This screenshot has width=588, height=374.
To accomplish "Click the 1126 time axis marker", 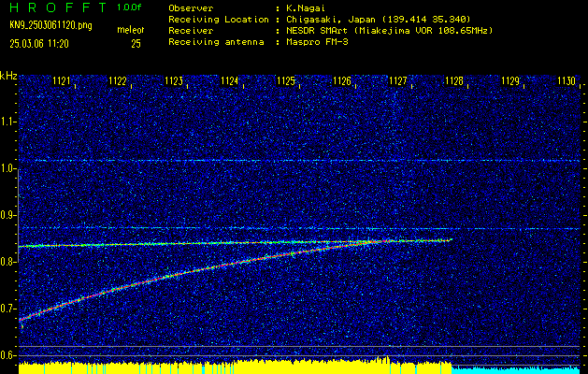I will click(x=341, y=80).
